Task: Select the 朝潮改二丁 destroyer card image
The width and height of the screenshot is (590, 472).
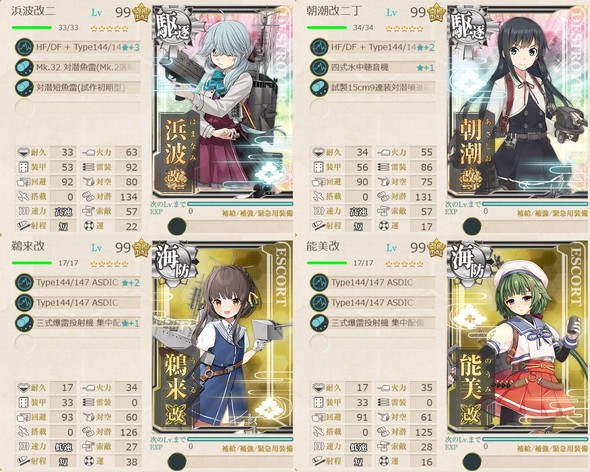Action: point(518,101)
